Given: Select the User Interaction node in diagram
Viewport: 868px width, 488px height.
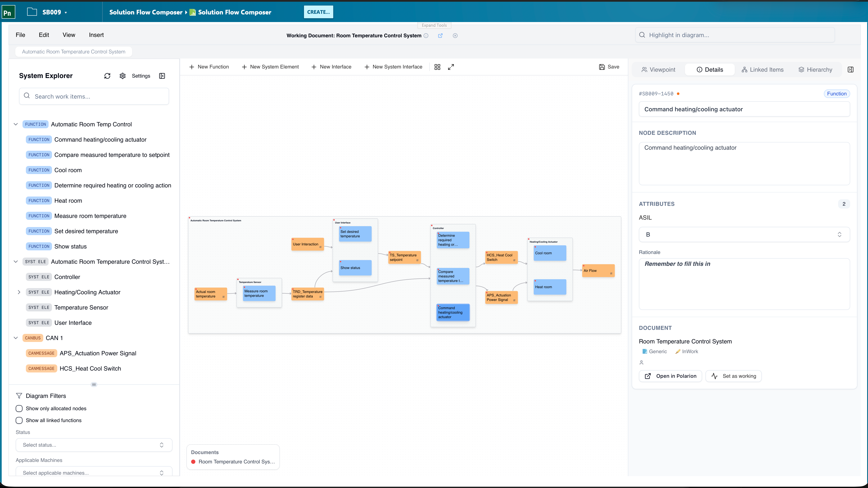Looking at the screenshot, I should click(x=308, y=244).
